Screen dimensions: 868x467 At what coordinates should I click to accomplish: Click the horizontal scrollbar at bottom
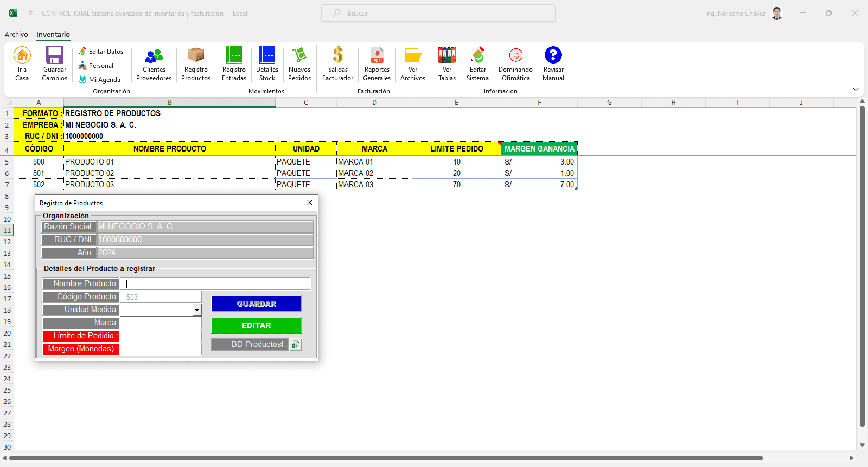(x=386, y=458)
